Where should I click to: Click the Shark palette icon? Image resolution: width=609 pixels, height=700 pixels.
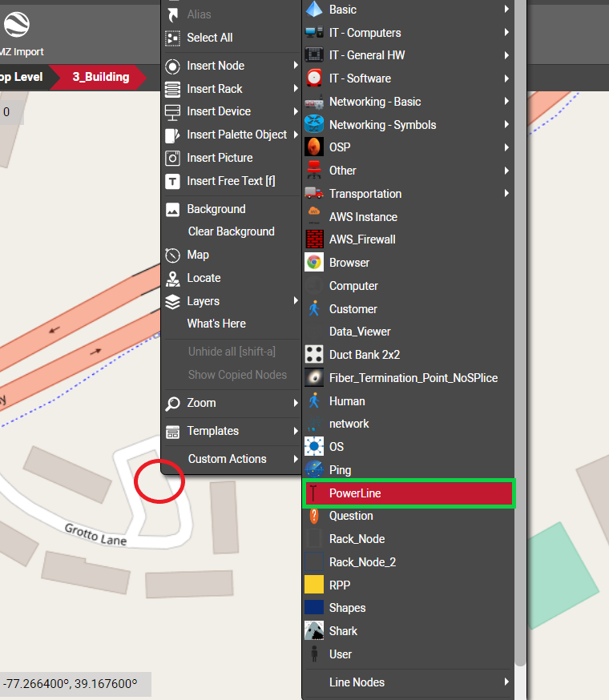[x=314, y=631]
